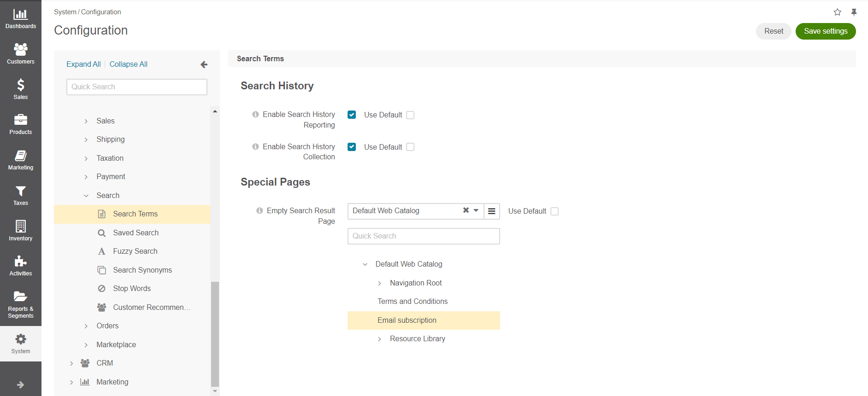This screenshot has height=396, width=868.
Task: Open the hamburger list button next to web catalog
Action: (492, 211)
